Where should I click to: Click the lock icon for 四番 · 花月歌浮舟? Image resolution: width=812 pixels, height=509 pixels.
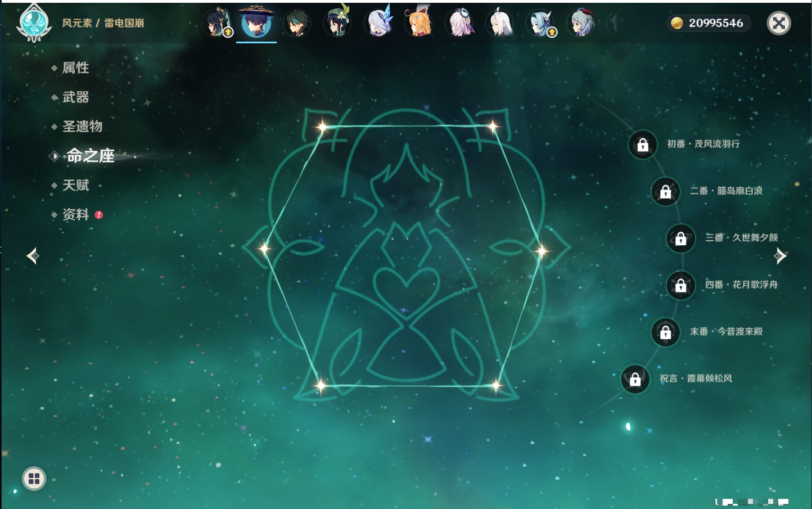[x=681, y=285]
